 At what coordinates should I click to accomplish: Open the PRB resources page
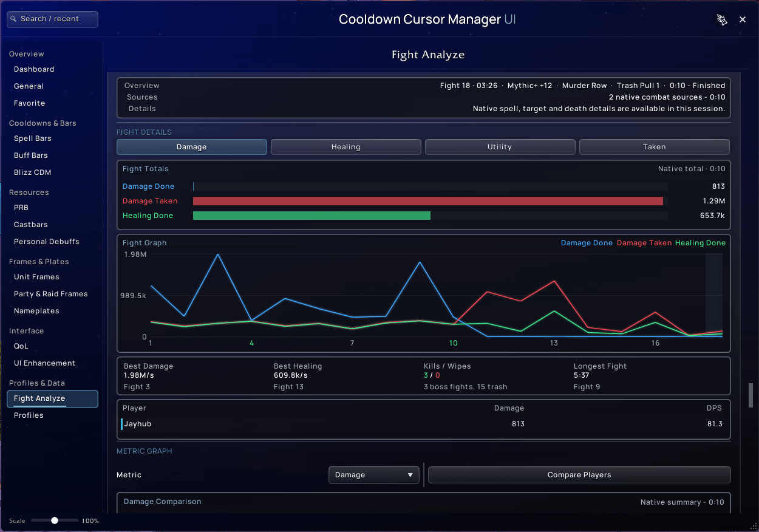[x=21, y=208]
